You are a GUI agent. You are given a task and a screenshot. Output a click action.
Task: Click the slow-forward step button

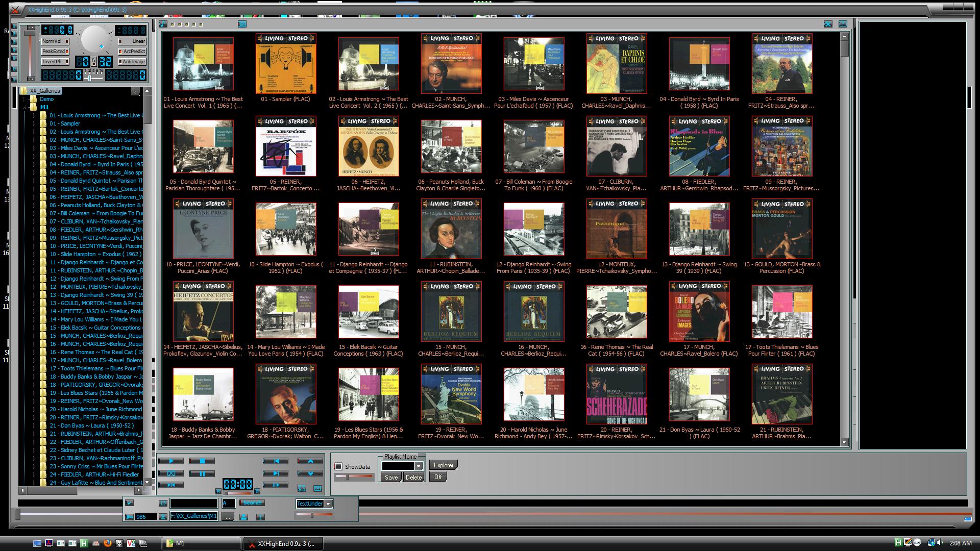pos(276,485)
